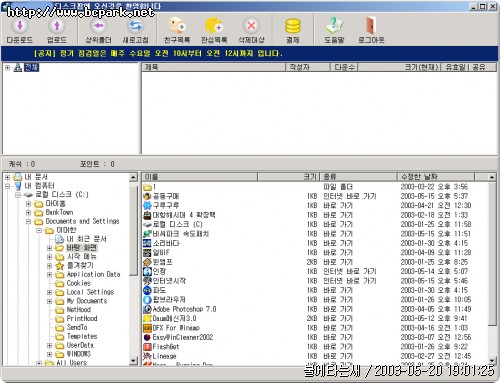This screenshot has width=500, height=383.
Task: Select the My Documents folder in tree
Action: click(87, 301)
